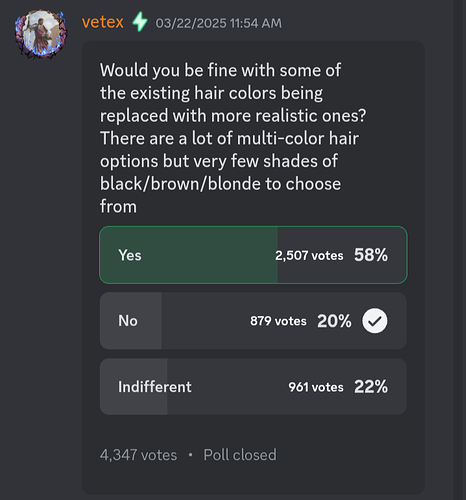Image resolution: width=466 pixels, height=500 pixels.
Task: Click the Poll closed status text
Action: (x=240, y=455)
